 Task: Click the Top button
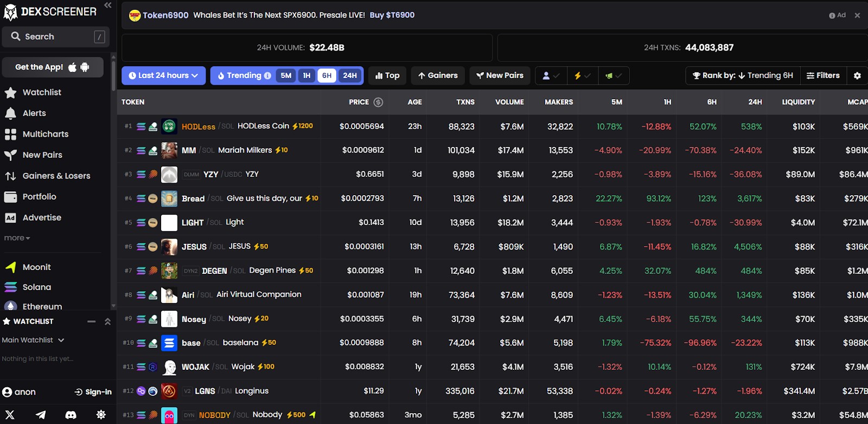tap(387, 76)
